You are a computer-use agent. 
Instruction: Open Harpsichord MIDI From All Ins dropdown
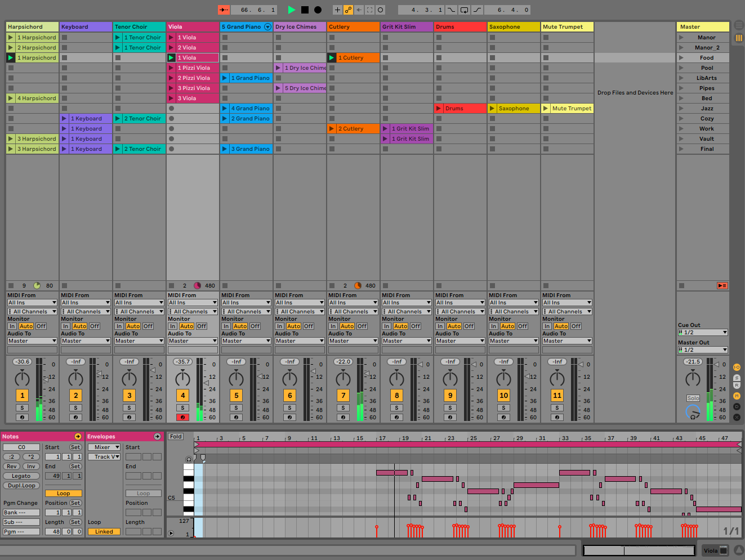click(x=32, y=302)
